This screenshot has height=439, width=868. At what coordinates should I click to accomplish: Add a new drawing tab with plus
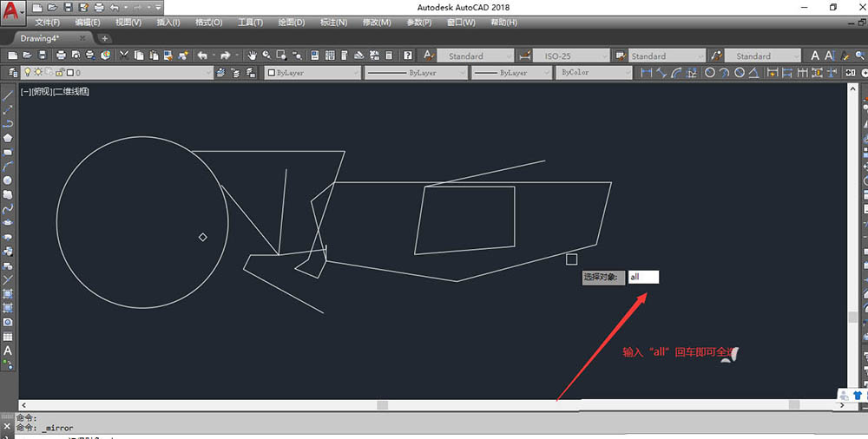click(x=104, y=38)
